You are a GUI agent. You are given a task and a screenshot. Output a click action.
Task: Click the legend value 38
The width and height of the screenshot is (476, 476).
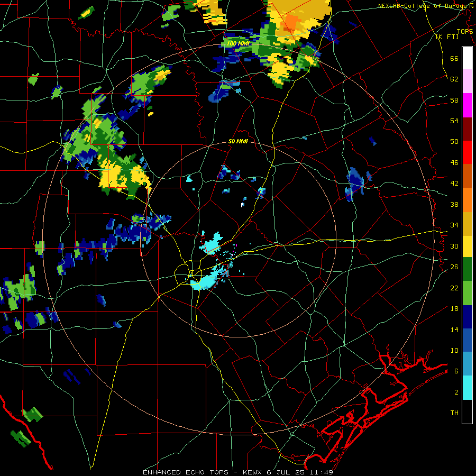tap(454, 204)
